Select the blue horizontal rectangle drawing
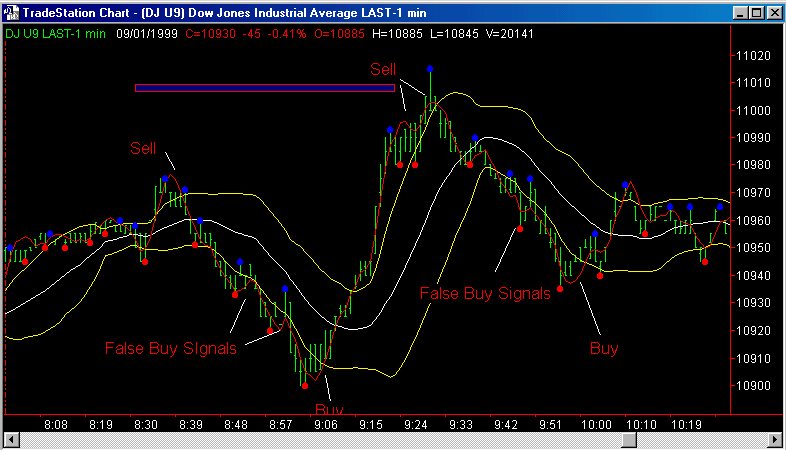The width and height of the screenshot is (786, 450). [x=265, y=88]
